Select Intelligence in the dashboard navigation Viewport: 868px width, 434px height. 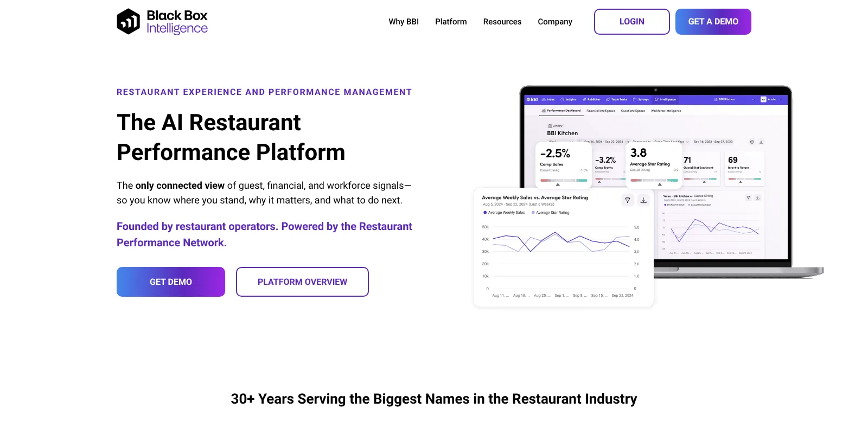coord(666,99)
